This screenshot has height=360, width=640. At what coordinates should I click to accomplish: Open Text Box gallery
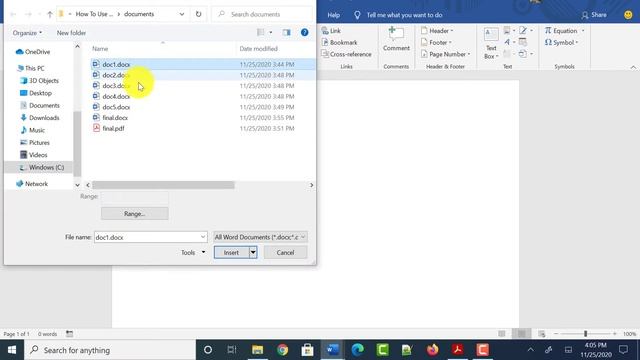491,43
